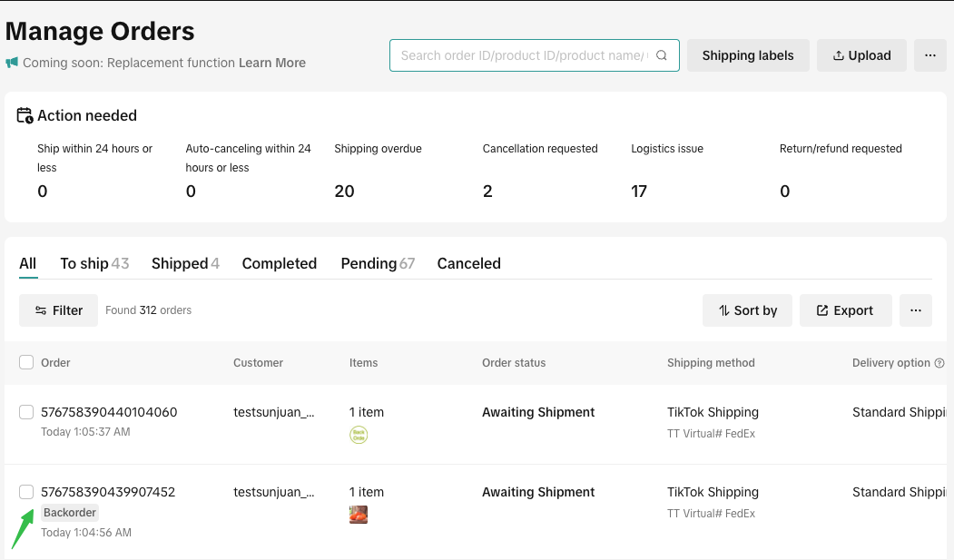Click the Upload button
954x560 pixels.
[861, 55]
